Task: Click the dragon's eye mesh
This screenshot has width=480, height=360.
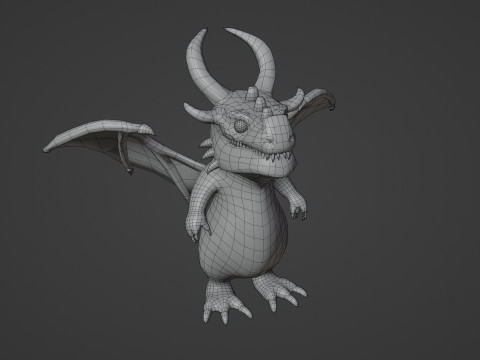Action: pos(240,126)
